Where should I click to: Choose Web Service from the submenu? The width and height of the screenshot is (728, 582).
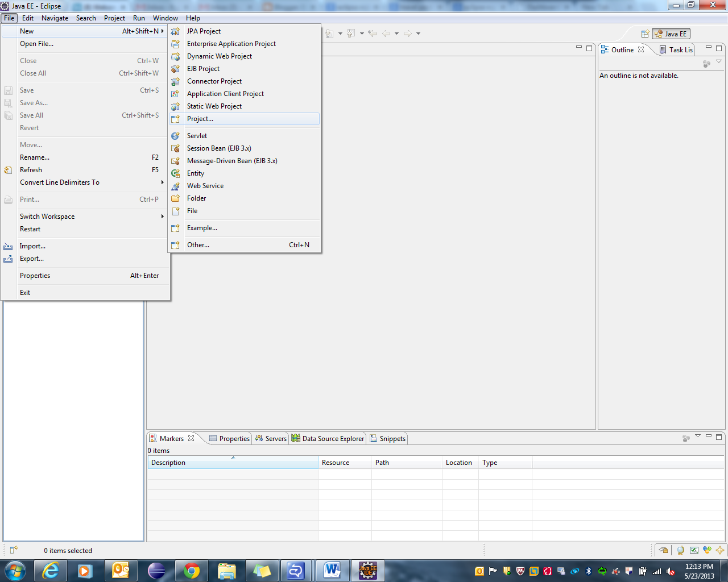pyautogui.click(x=245, y=186)
